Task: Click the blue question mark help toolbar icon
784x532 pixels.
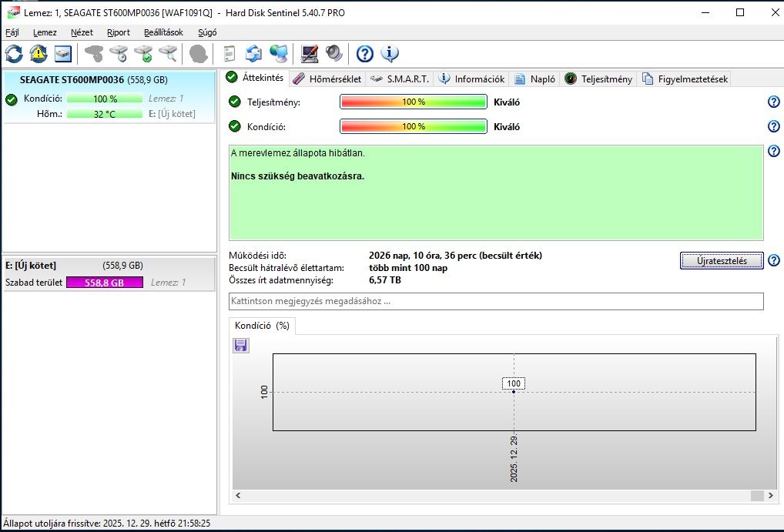Action: click(365, 53)
